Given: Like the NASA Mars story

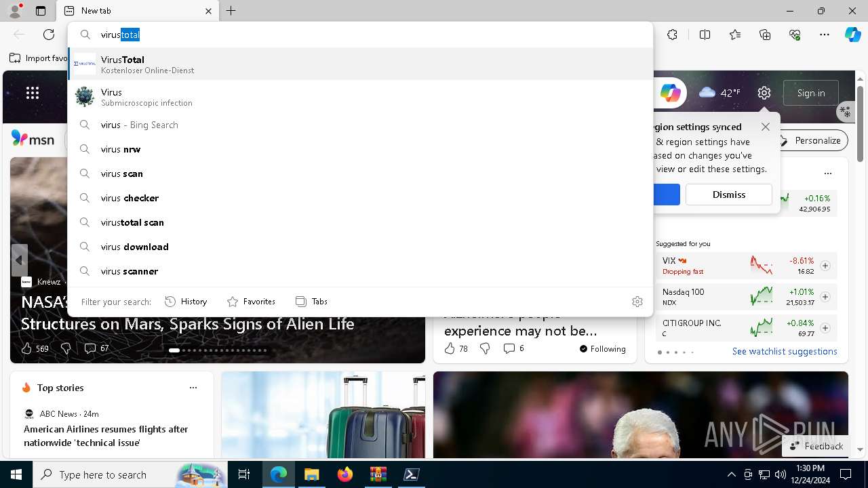Looking at the screenshot, I should click(34, 348).
